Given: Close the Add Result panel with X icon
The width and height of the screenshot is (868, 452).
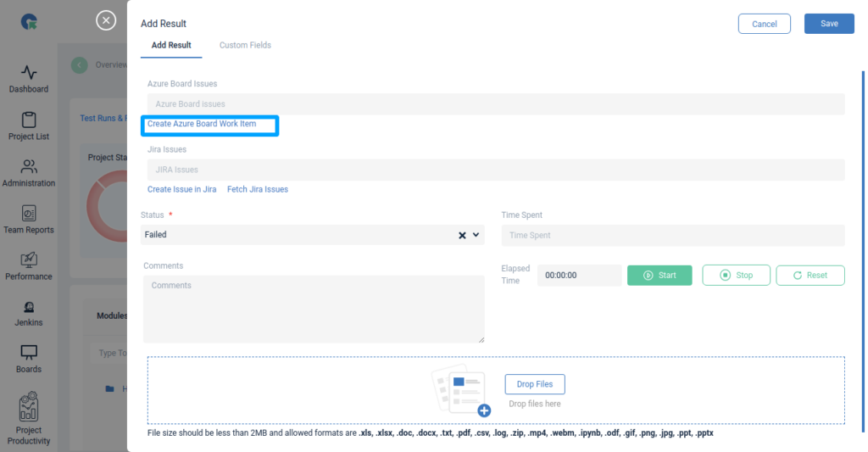Looking at the screenshot, I should pyautogui.click(x=106, y=20).
